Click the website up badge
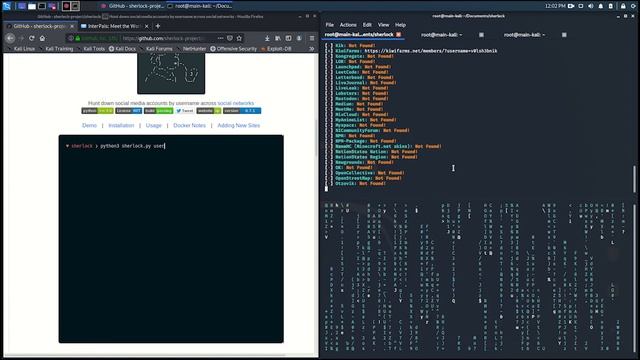 coord(209,111)
